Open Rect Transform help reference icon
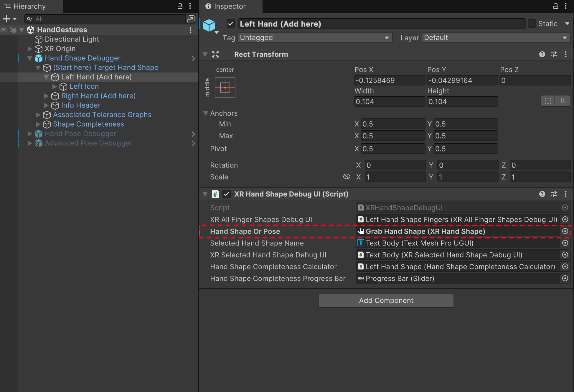The width and height of the screenshot is (574, 392). pos(542,54)
